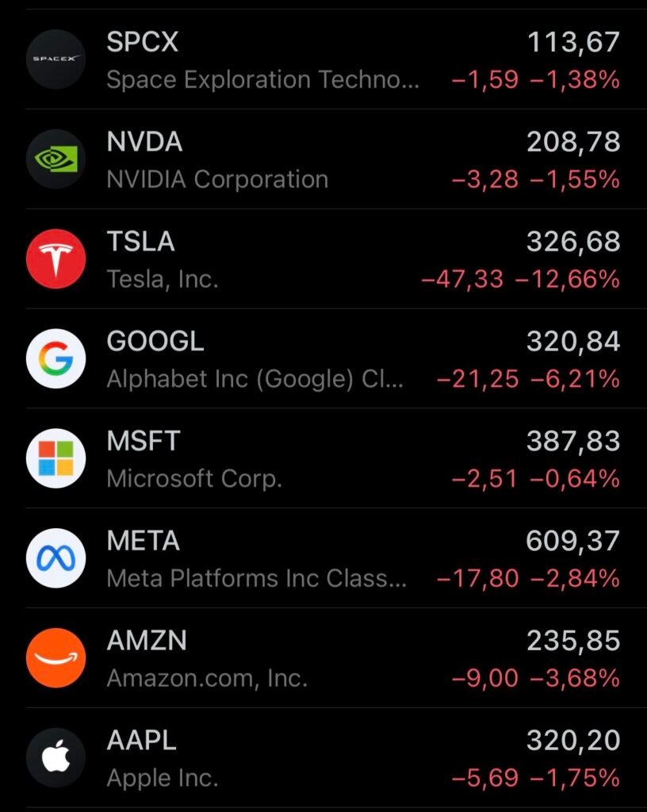Tap the SpaceX logo icon
Viewport: 647px width, 812px height.
tap(56, 59)
